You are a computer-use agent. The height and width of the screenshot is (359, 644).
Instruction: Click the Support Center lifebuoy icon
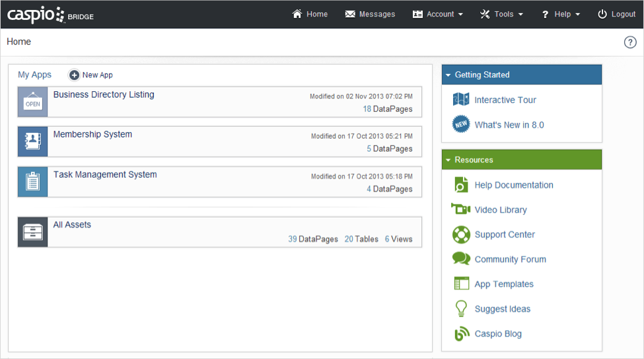[x=460, y=235]
